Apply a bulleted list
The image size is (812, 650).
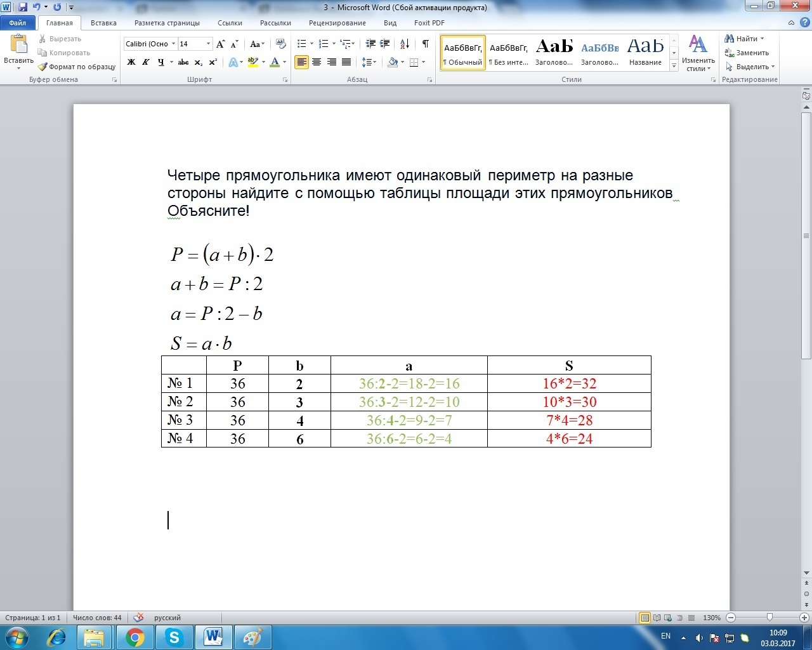(x=302, y=44)
